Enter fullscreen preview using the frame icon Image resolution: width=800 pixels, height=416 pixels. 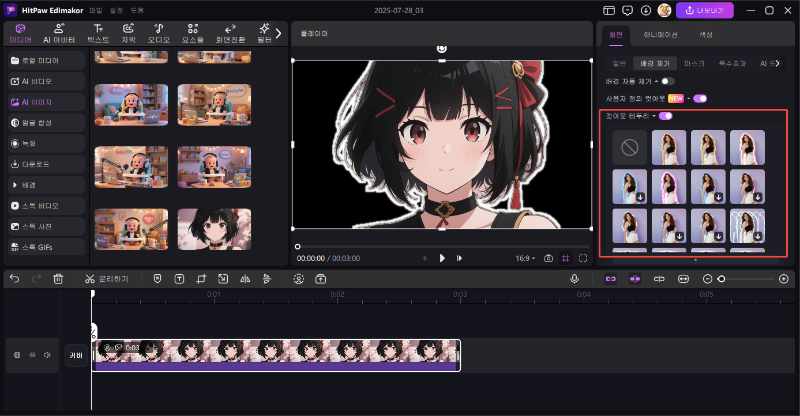pyautogui.click(x=583, y=258)
